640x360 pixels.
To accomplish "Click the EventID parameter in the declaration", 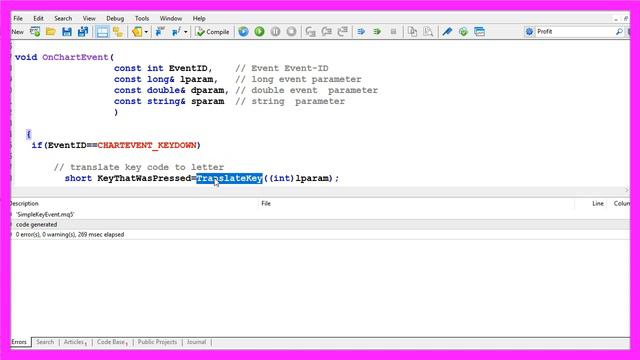I will [x=188, y=68].
